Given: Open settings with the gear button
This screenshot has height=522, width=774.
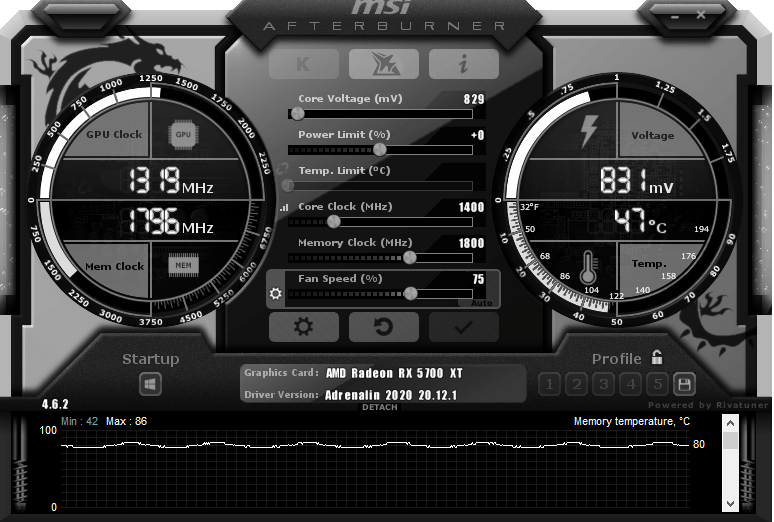Looking at the screenshot, I should (x=304, y=327).
